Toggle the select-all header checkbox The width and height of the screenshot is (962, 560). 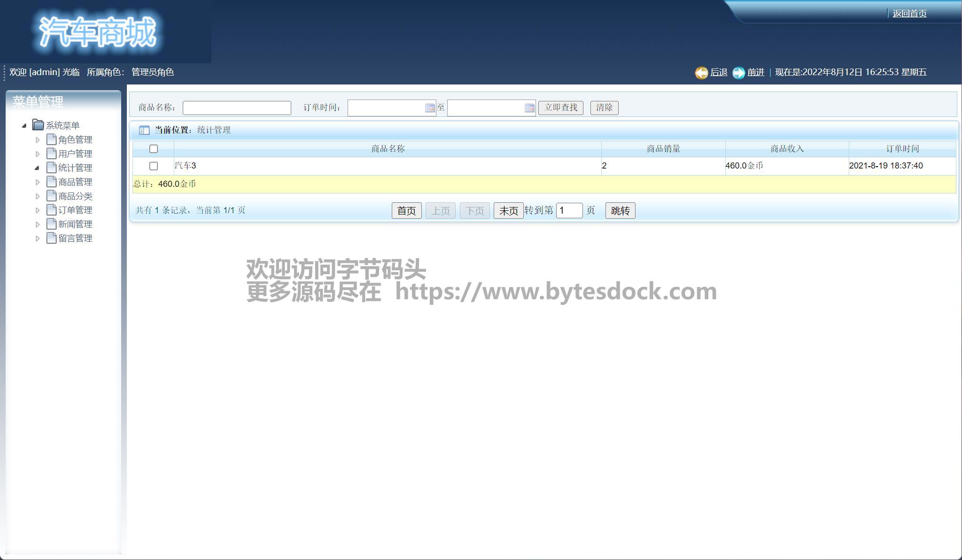[x=154, y=149]
